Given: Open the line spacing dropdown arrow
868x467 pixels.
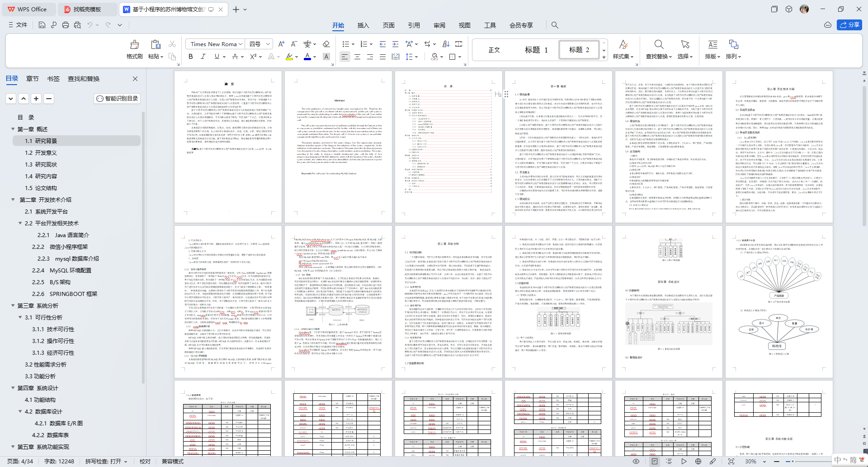Looking at the screenshot, I should pyautogui.click(x=416, y=57).
